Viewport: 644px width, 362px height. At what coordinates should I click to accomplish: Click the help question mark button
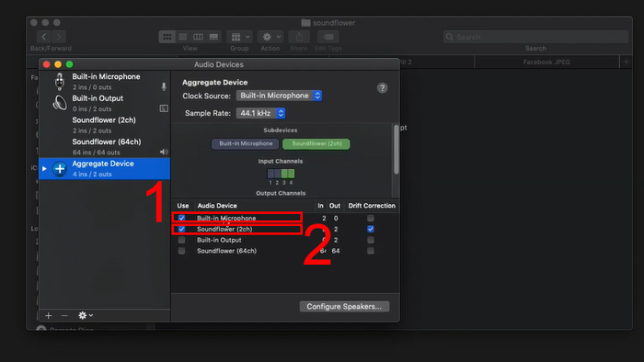[382, 88]
